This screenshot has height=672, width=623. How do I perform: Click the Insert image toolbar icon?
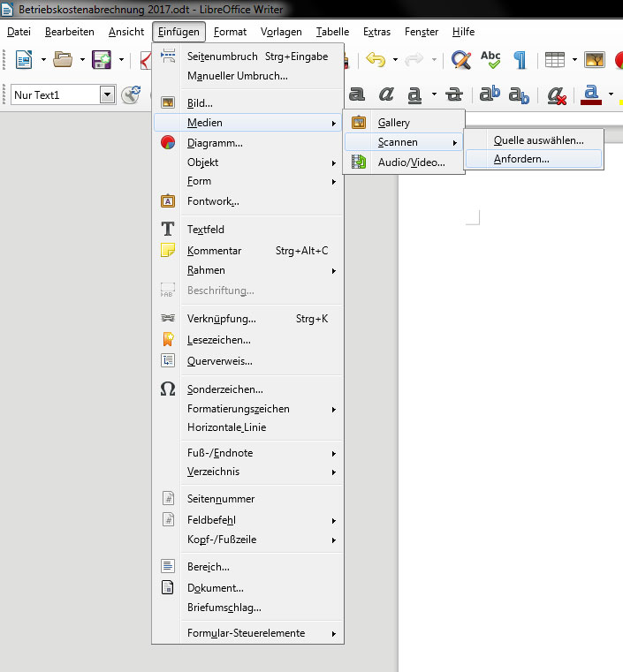tap(594, 59)
